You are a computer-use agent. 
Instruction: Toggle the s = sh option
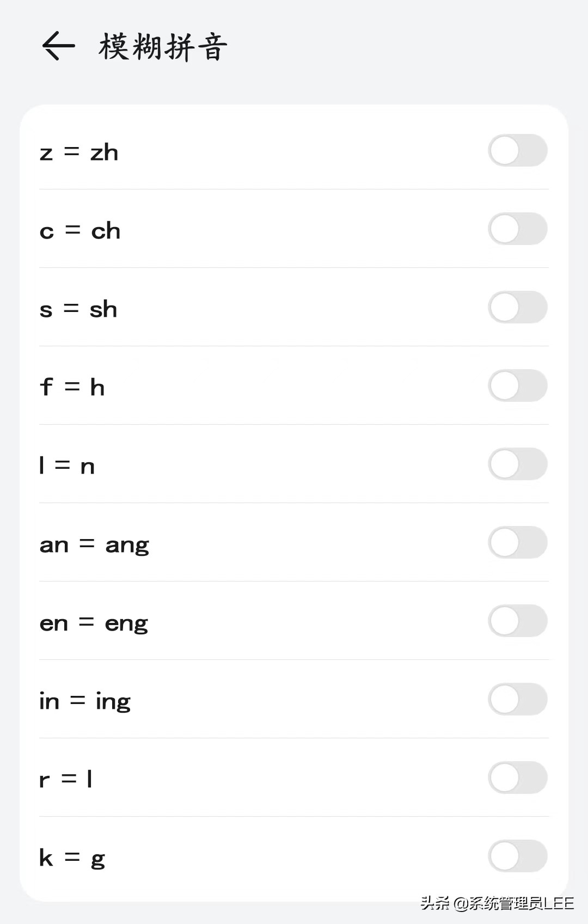tap(517, 308)
